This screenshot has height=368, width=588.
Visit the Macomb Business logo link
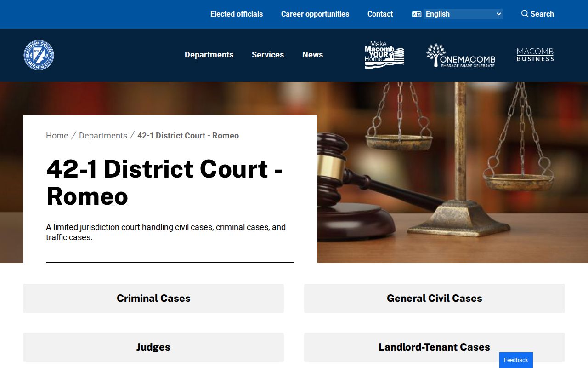(535, 55)
